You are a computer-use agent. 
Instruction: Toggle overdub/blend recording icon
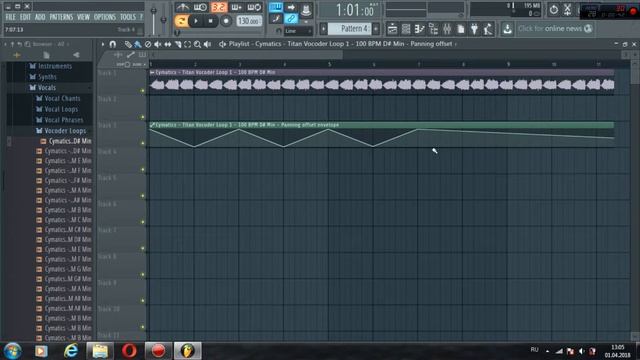236,7
